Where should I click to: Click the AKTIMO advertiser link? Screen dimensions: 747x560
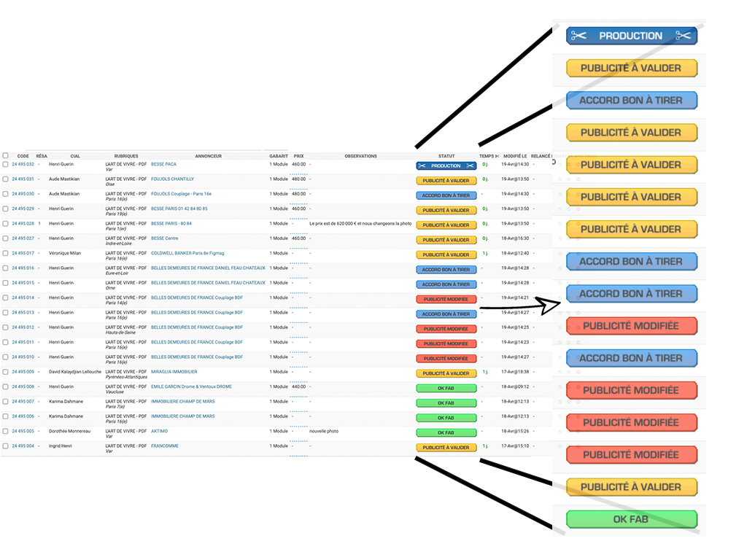[x=159, y=431]
